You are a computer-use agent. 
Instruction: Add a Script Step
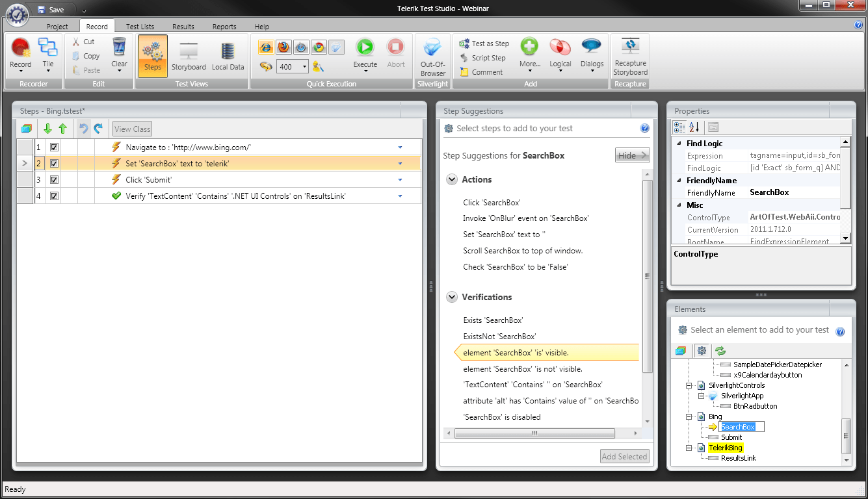(482, 58)
